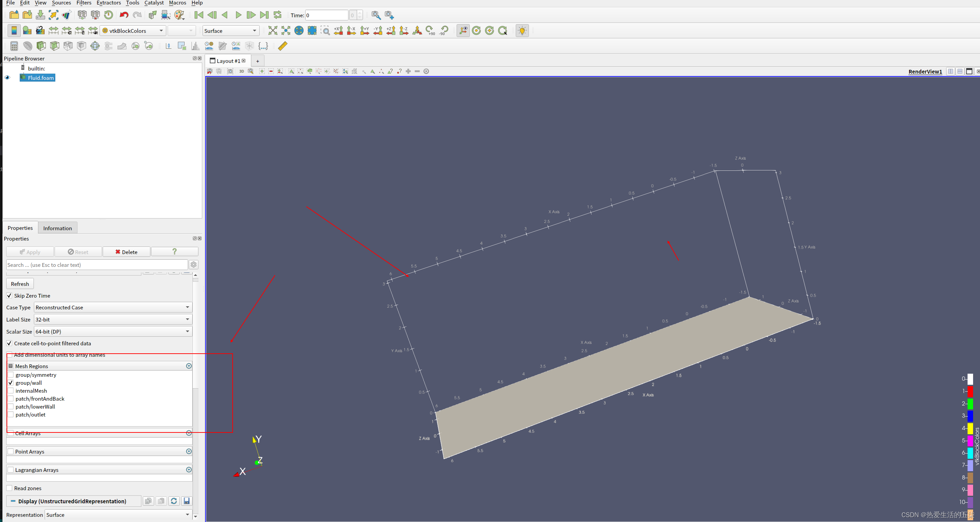This screenshot has width=980, height=522.
Task: Select the Ruler measurement tool icon
Action: [283, 46]
